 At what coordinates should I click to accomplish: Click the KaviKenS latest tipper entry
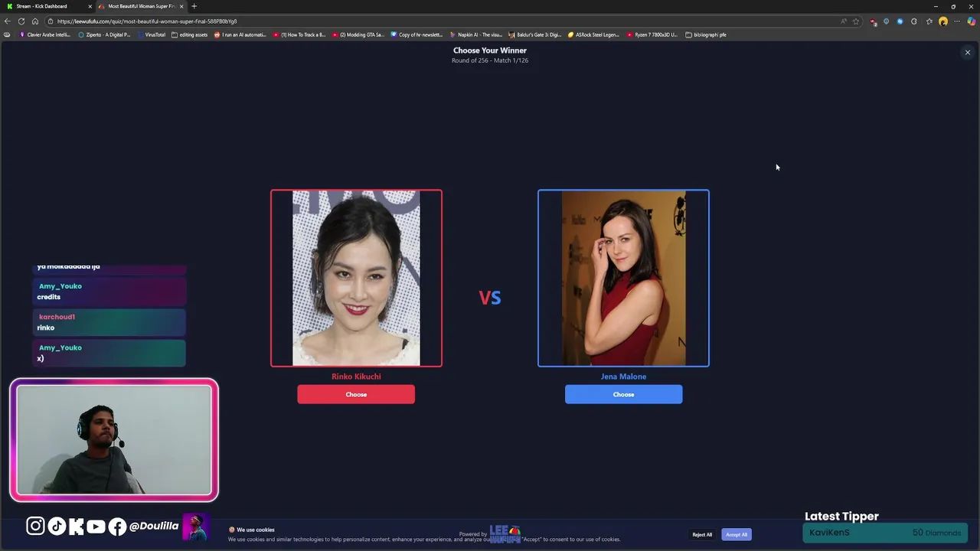885,533
